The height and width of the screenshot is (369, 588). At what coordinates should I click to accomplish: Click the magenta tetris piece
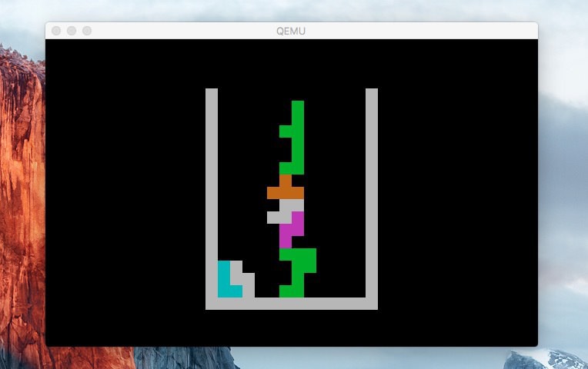[x=292, y=229]
